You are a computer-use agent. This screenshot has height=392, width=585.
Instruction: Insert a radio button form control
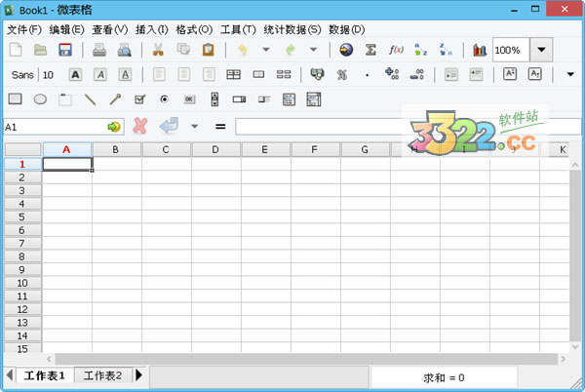click(x=164, y=99)
